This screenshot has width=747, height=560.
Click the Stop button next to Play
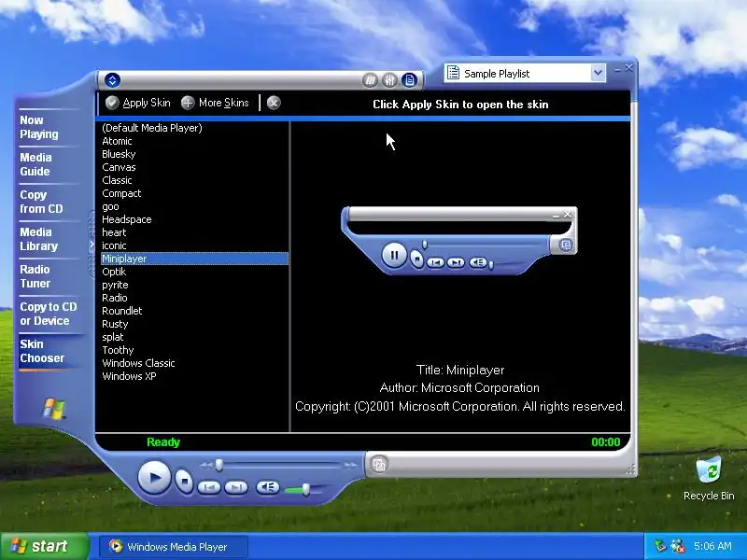coord(184,481)
